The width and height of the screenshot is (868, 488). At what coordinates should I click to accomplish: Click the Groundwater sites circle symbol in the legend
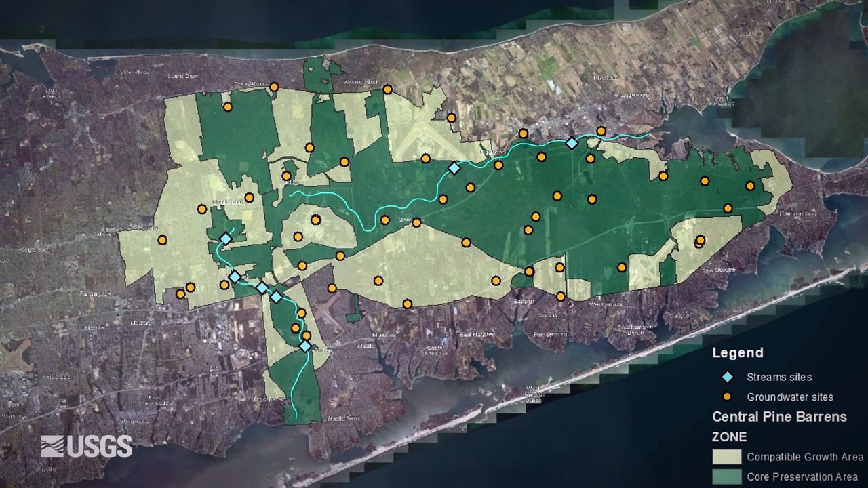pyautogui.click(x=726, y=396)
